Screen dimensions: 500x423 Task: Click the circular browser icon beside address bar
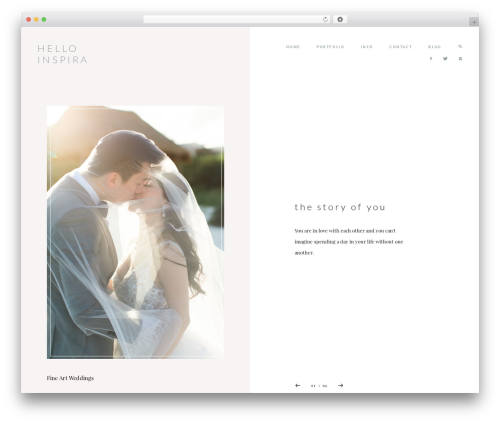coord(340,19)
